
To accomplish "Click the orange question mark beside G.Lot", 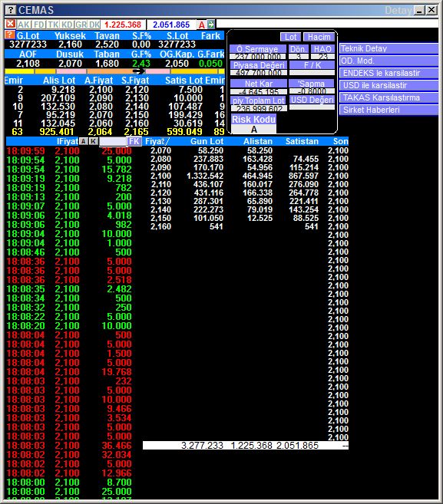I will [x=10, y=35].
